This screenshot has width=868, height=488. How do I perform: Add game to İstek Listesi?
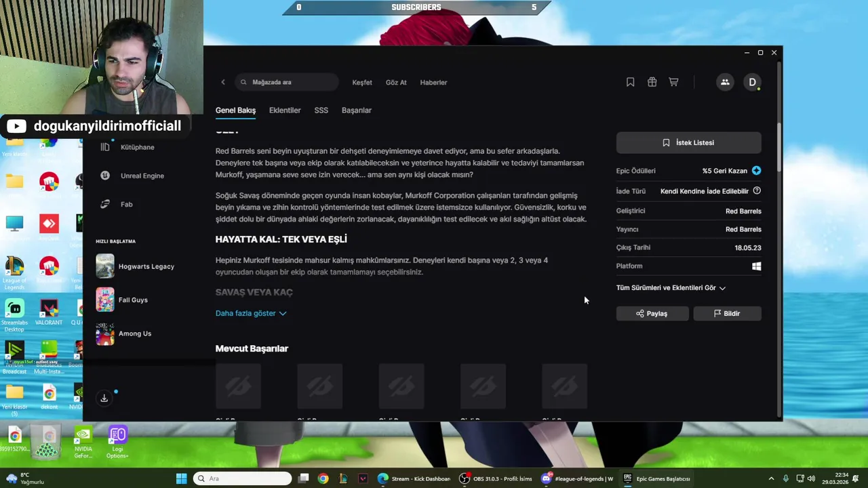point(688,142)
